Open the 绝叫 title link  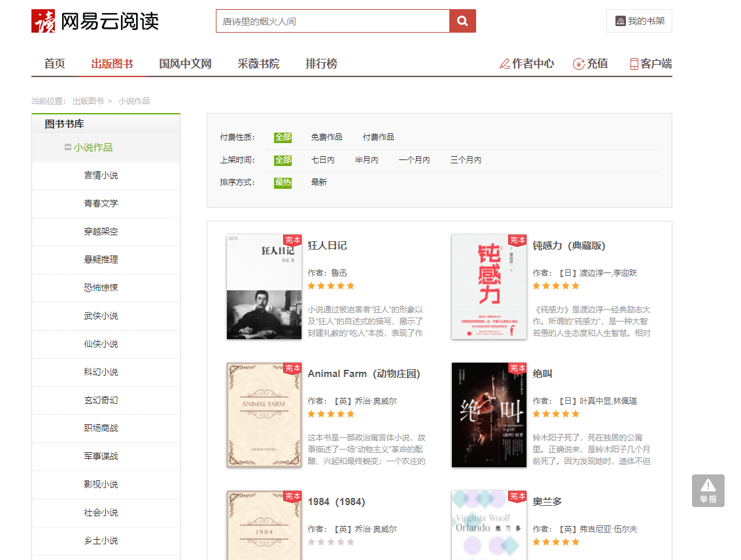543,374
